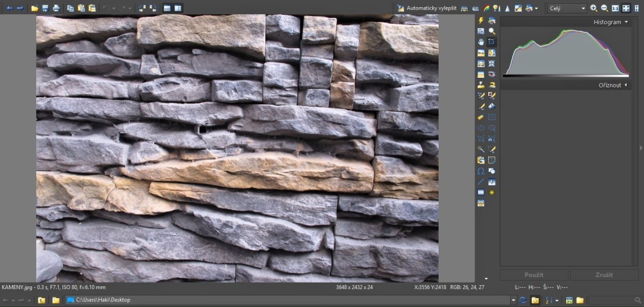Click the Save floppy disk icon
The image size is (644, 307).
[x=45, y=8]
